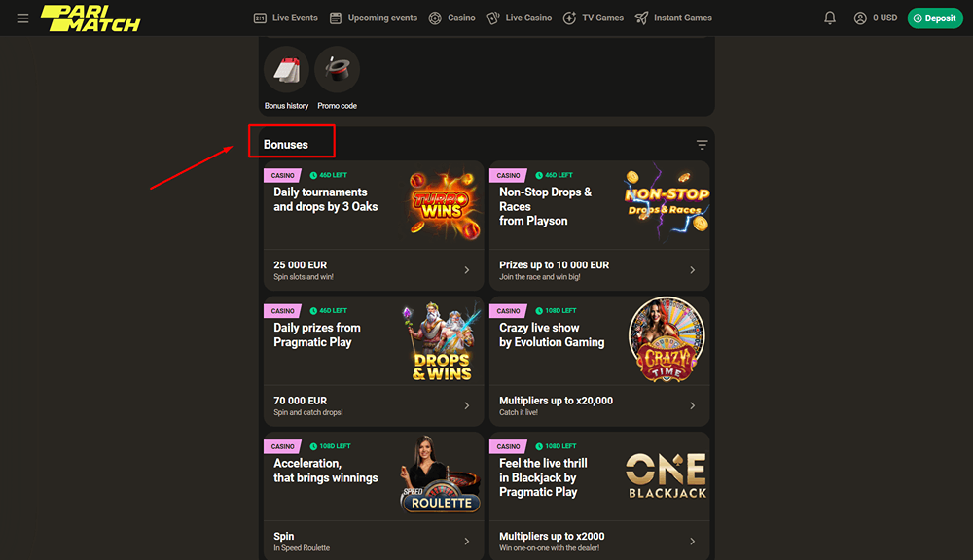Expand the 25 000 EUR bonus arrow
The width and height of the screenshot is (973, 560).
pos(467,270)
